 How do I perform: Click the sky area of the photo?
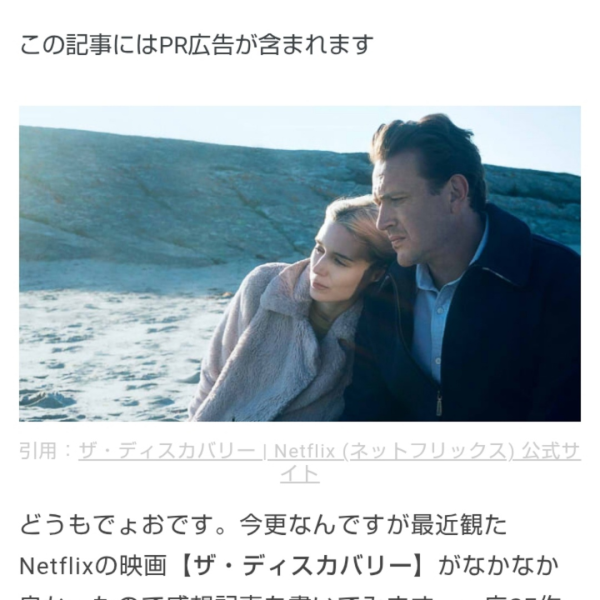coord(230,122)
